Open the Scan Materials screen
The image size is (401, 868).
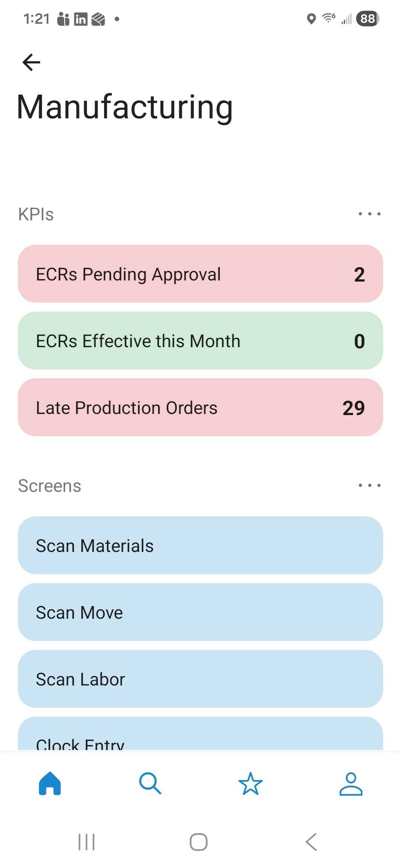(x=200, y=545)
